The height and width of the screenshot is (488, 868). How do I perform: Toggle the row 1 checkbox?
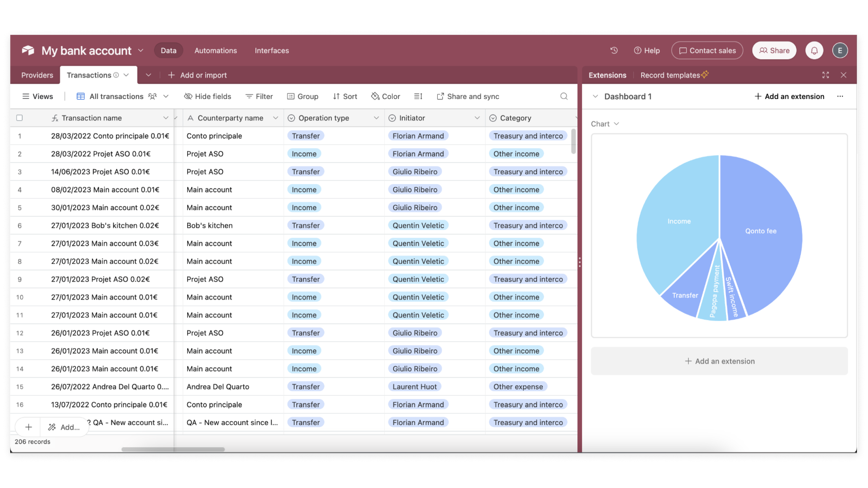tap(20, 136)
